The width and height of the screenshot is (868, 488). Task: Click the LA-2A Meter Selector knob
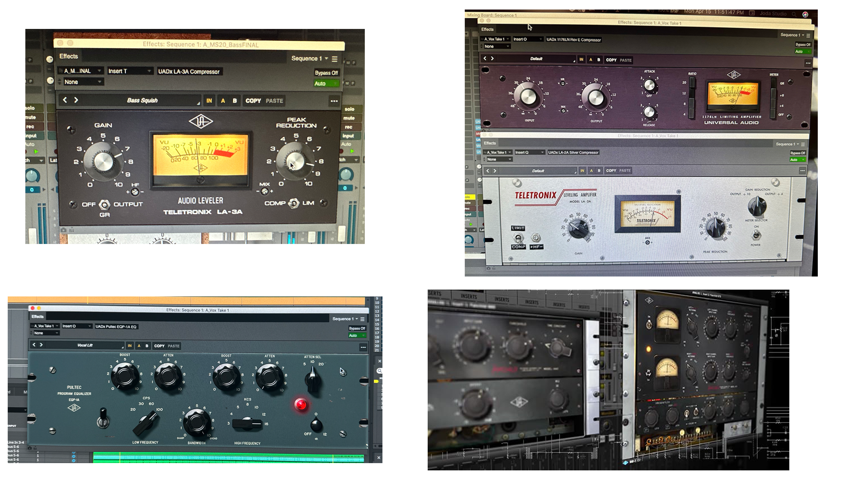757,206
